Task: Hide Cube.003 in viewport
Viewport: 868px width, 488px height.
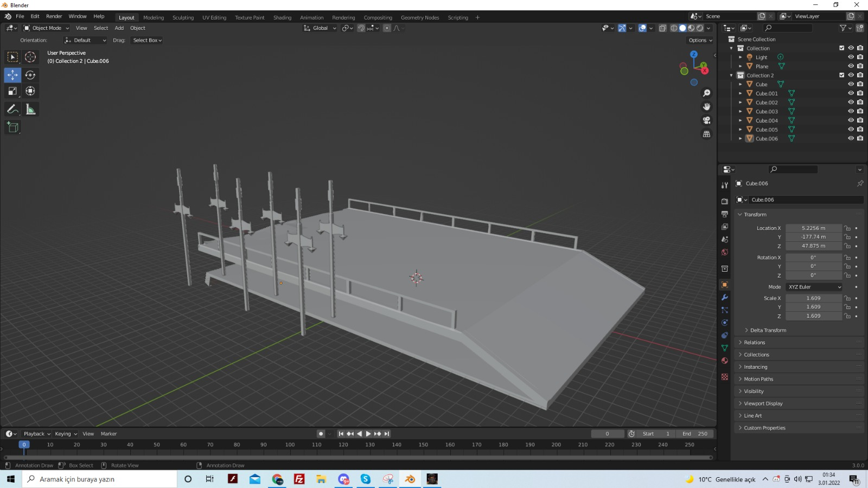Action: click(851, 111)
